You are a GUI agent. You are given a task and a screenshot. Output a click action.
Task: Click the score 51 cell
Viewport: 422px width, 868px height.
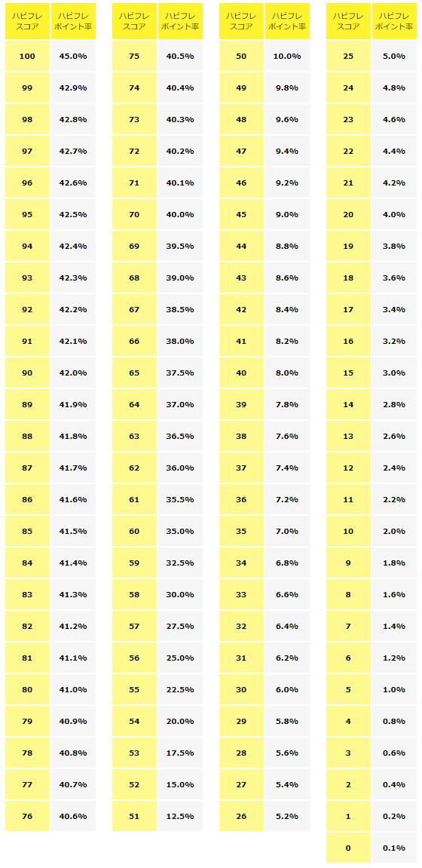134,816
